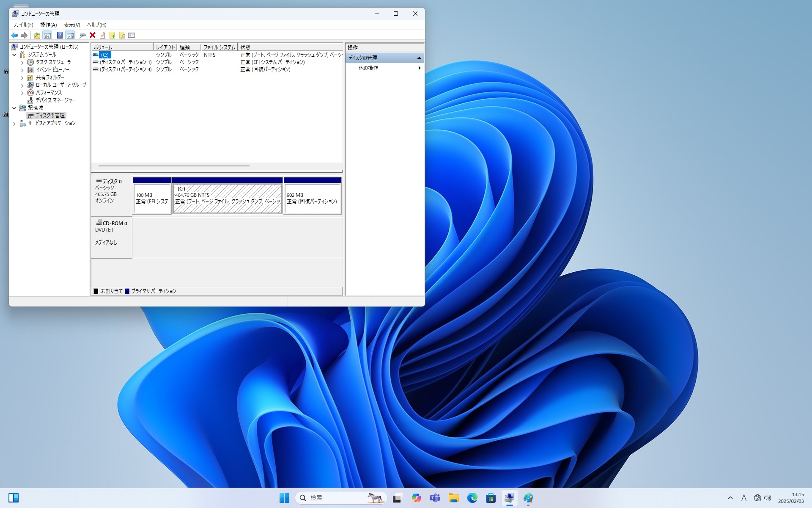812x508 pixels.
Task: Click the ファイル システム column header
Action: point(219,47)
